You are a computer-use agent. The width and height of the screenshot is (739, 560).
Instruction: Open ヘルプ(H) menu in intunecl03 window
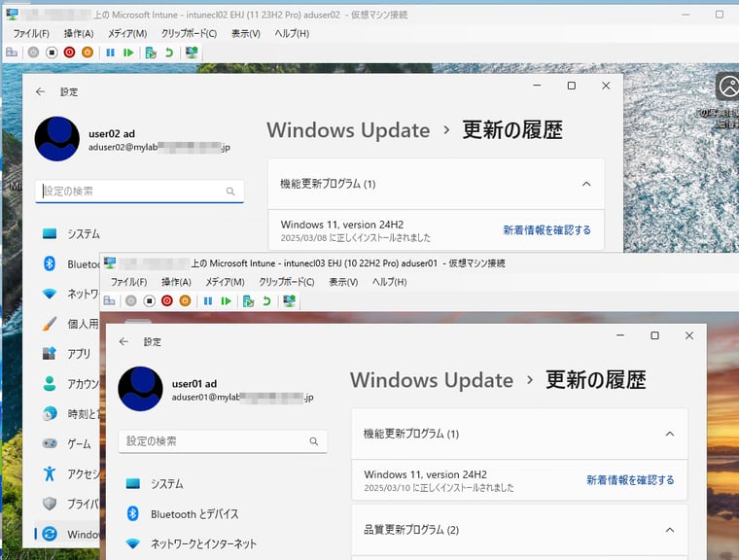[x=389, y=282]
